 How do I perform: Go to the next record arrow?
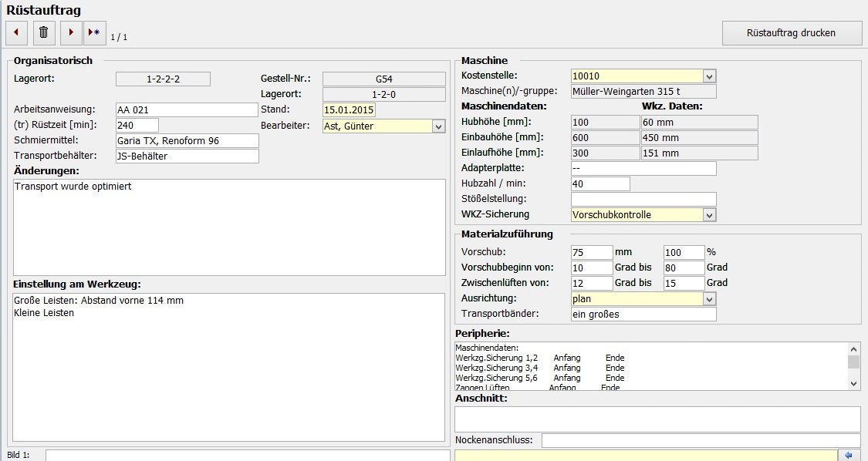[x=71, y=33]
